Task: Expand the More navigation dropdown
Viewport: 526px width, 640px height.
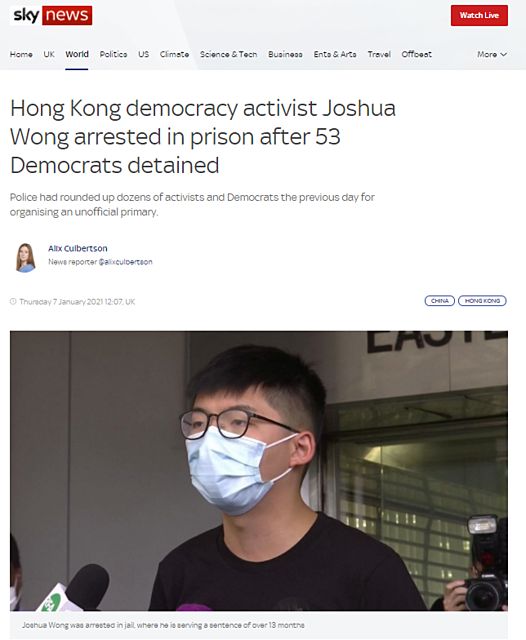Action: tap(492, 54)
